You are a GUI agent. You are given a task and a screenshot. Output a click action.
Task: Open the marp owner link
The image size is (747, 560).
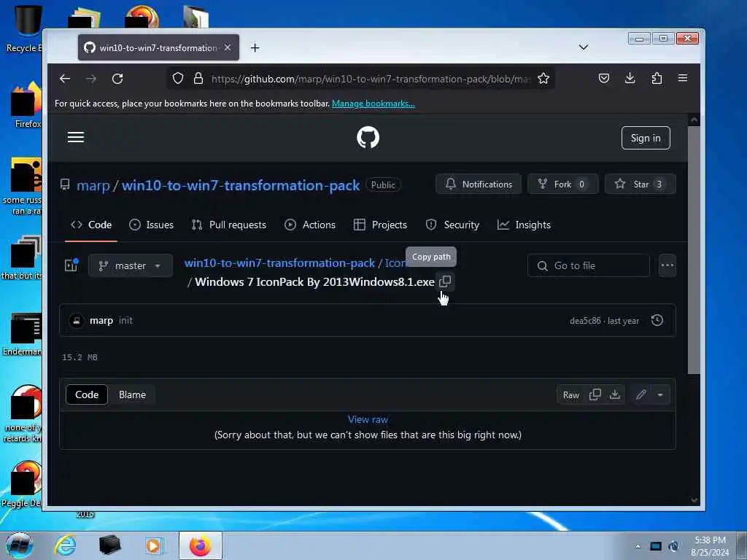(x=93, y=185)
